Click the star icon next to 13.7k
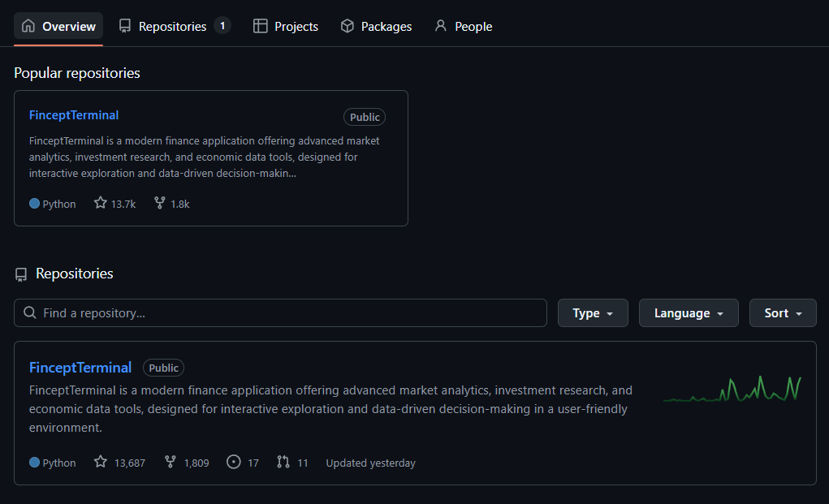Screen dimensions: 829x504 point(101,203)
